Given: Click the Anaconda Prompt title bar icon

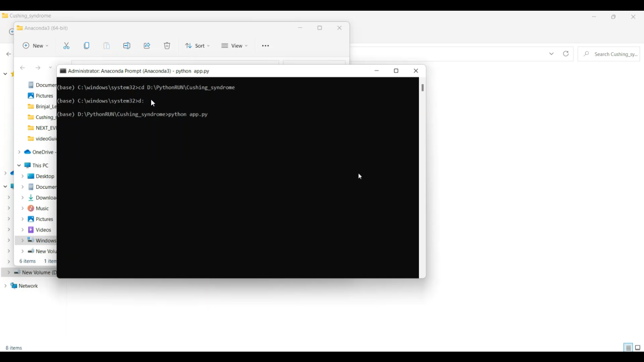Looking at the screenshot, I should click(x=63, y=71).
